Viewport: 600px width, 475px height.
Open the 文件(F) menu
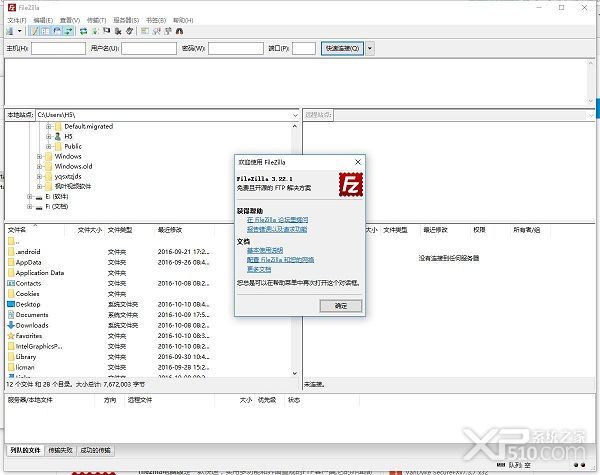coord(17,20)
